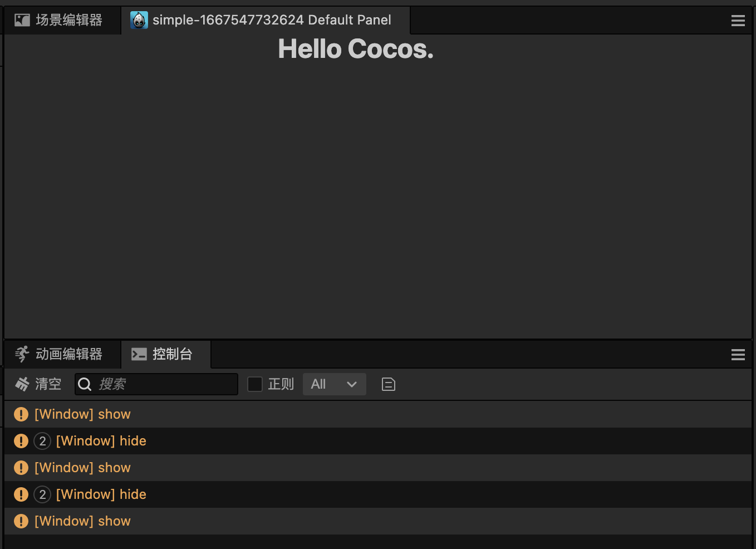The height and width of the screenshot is (549, 756).
Task: Click the count badge 2 on second hide row
Action: tap(42, 494)
